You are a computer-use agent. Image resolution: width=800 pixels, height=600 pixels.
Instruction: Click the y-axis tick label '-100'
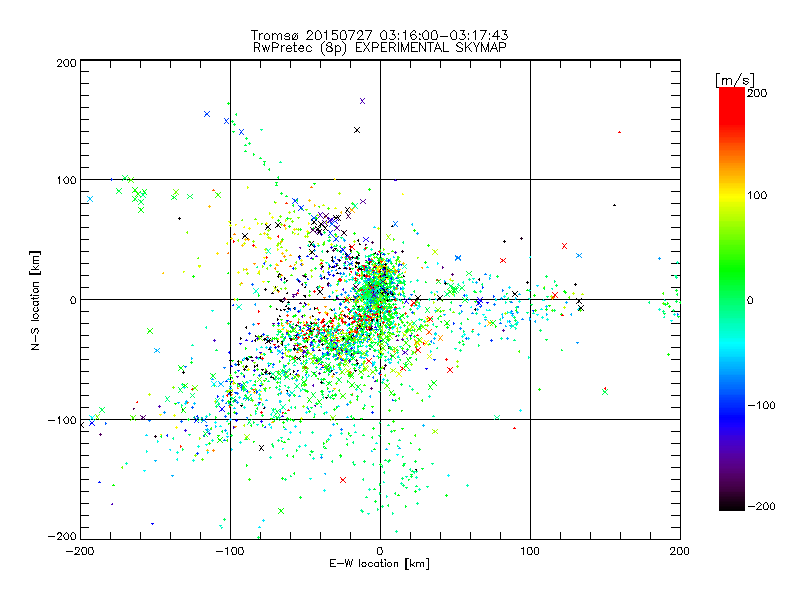[x=62, y=420]
